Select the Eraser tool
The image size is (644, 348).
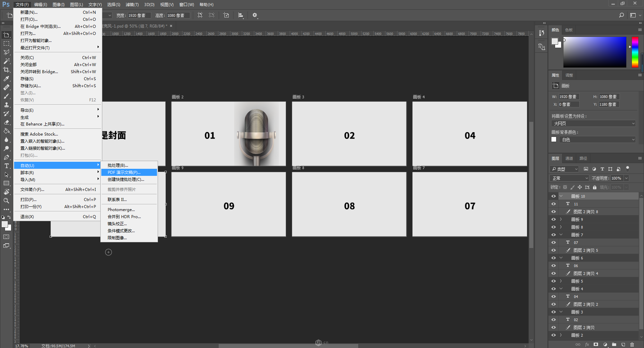click(6, 122)
